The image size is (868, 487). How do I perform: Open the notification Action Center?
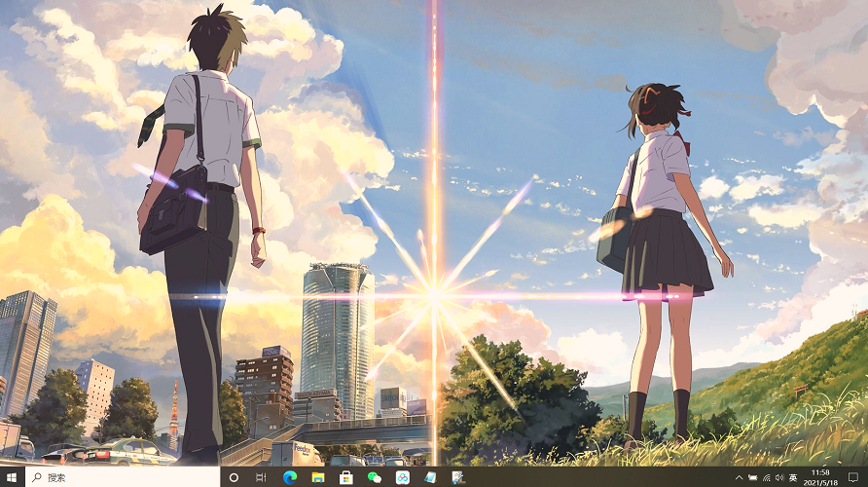853,477
